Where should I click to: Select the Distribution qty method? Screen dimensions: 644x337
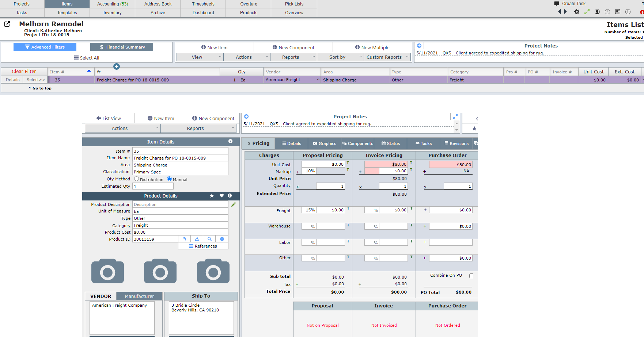(137, 179)
